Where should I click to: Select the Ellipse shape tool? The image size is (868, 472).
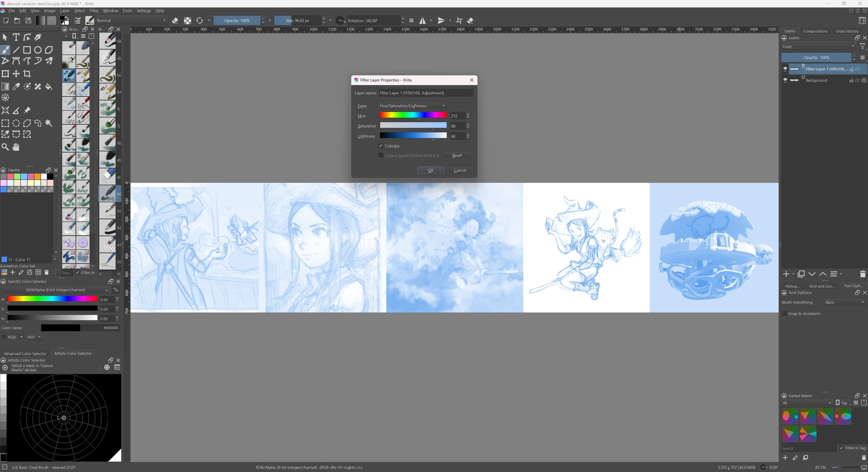point(38,50)
